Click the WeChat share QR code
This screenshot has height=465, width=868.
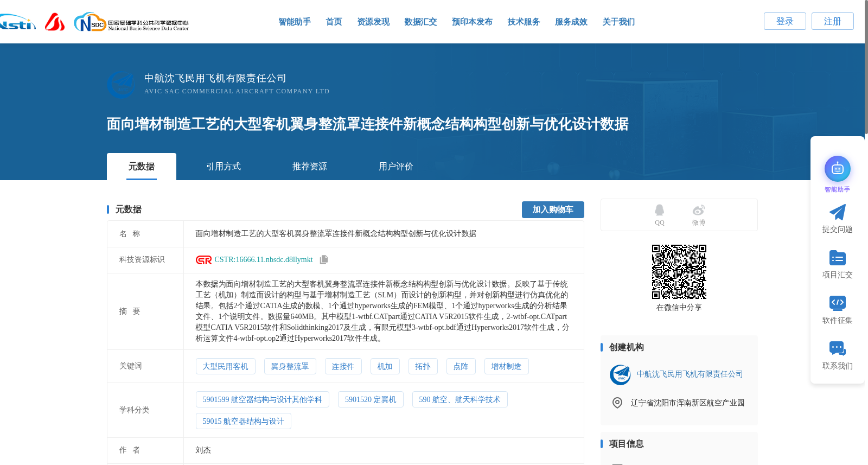679,272
